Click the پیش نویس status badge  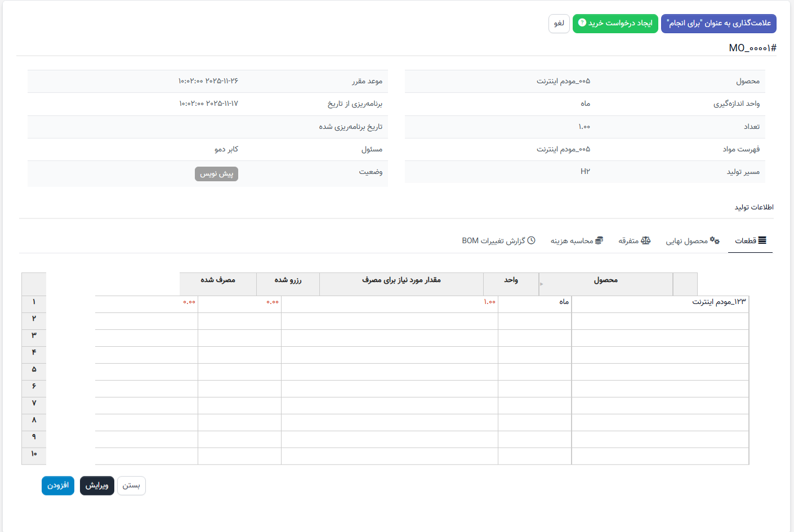coord(217,174)
